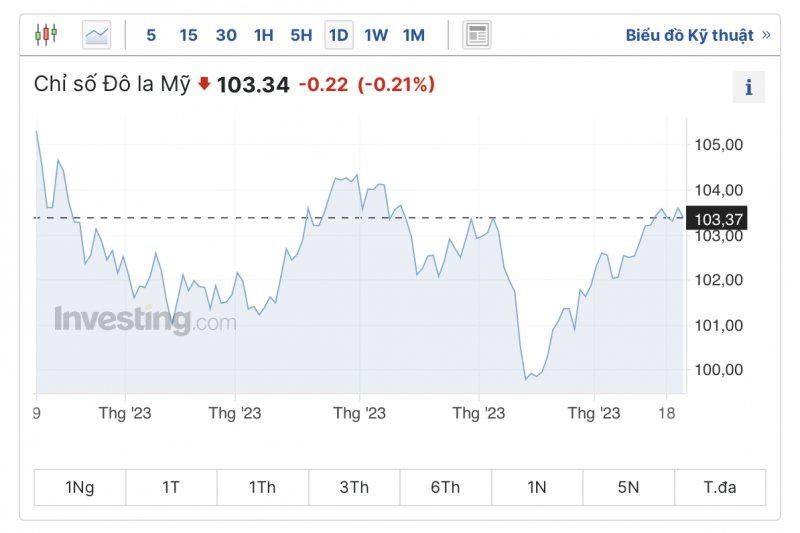This screenshot has width=800, height=533.
Task: Click the Chỉ số Đô la Mỹ title
Action: [112, 84]
